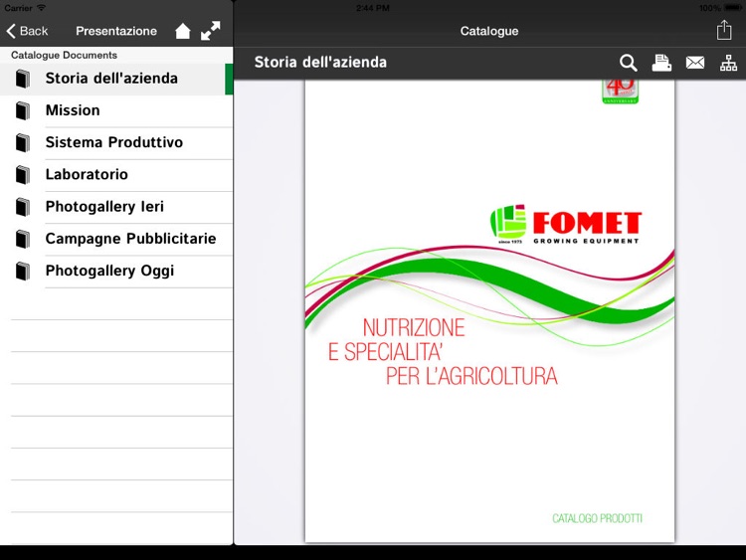Open Sistema Produttivo document
746x560 pixels.
[116, 142]
